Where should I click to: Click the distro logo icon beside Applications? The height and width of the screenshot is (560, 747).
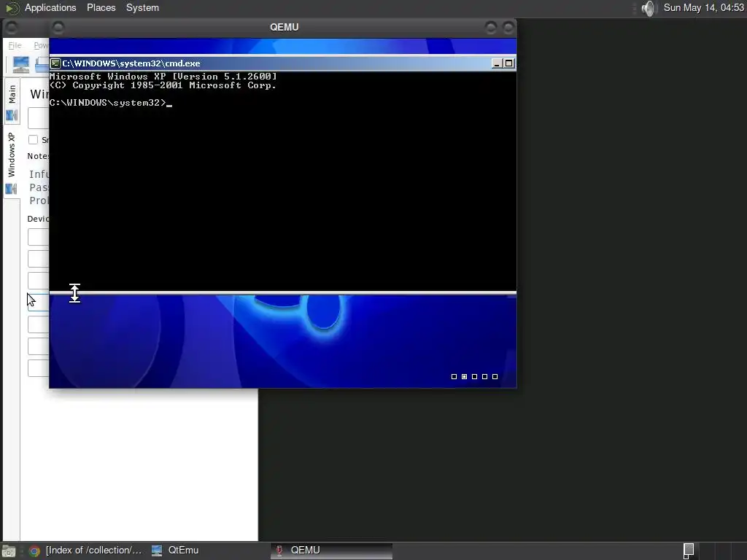click(x=12, y=7)
